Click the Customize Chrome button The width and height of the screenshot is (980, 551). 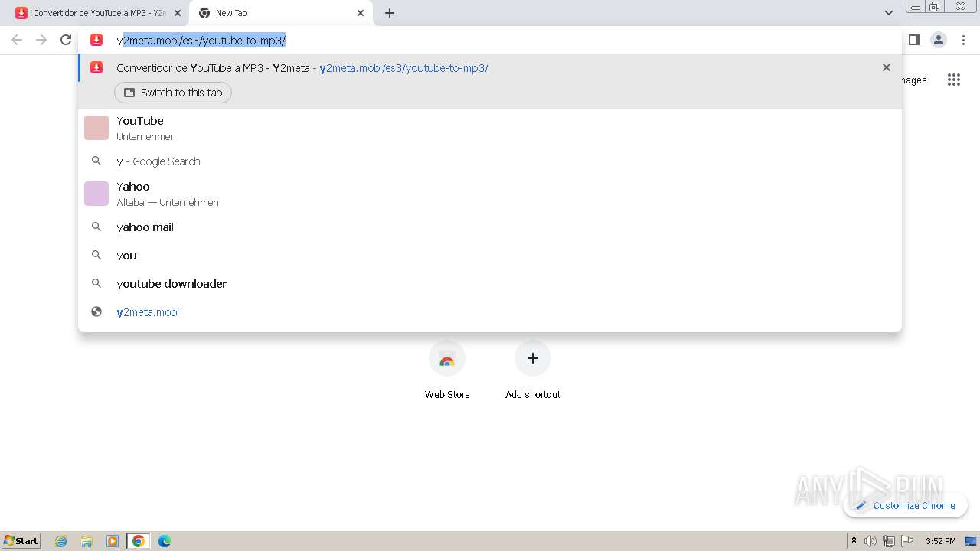click(x=906, y=505)
